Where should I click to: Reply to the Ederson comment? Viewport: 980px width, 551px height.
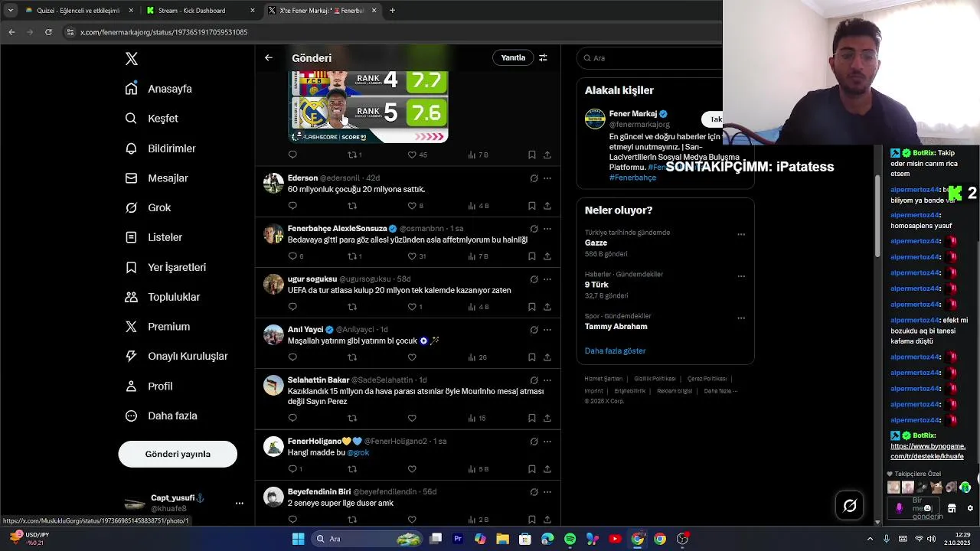click(292, 206)
